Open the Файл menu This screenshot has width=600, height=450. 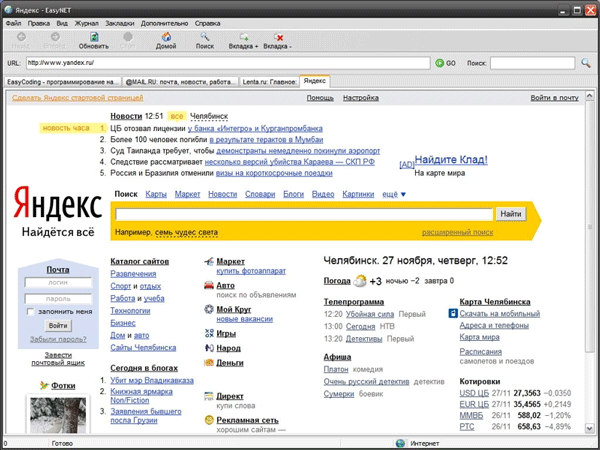(13, 23)
